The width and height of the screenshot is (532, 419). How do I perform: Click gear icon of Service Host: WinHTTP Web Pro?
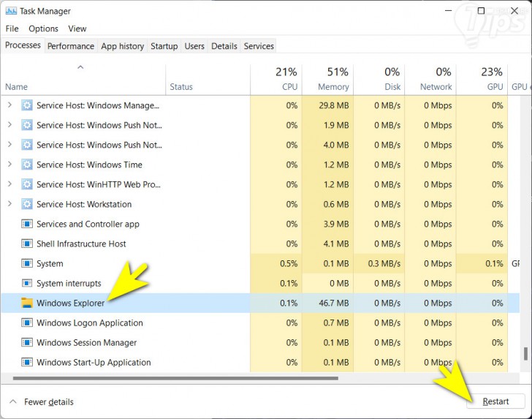click(27, 184)
